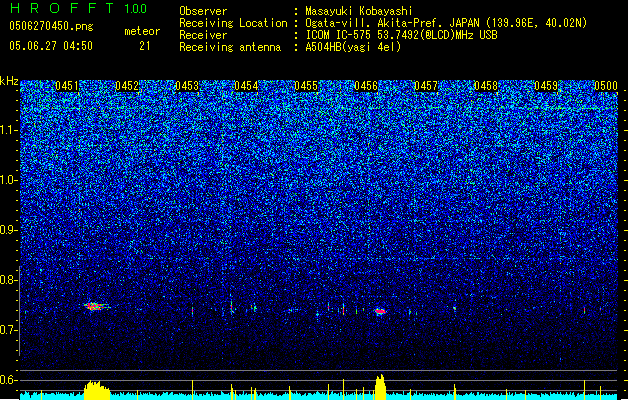Select the 0451 time marker
Screen dimensions: 629x400
point(67,86)
